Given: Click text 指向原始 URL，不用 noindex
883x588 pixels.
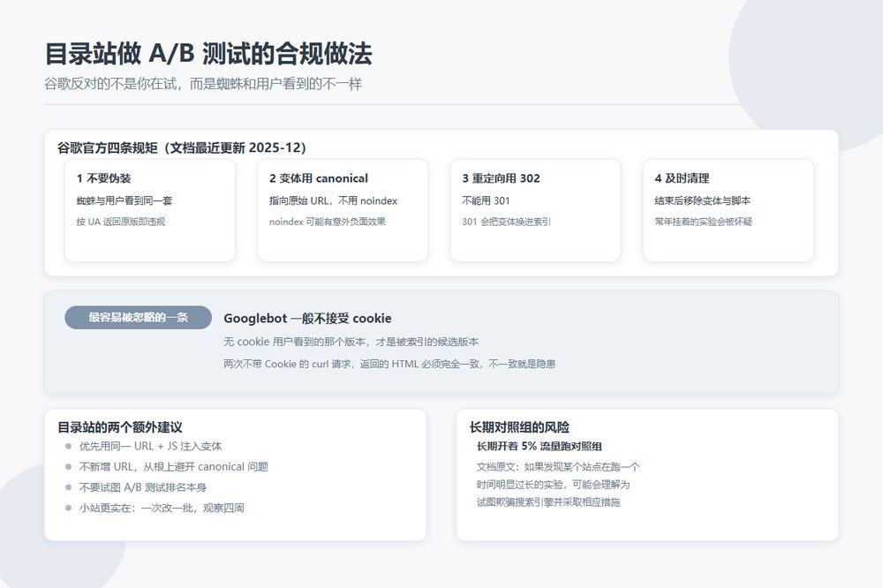Looking at the screenshot, I should (x=334, y=200).
